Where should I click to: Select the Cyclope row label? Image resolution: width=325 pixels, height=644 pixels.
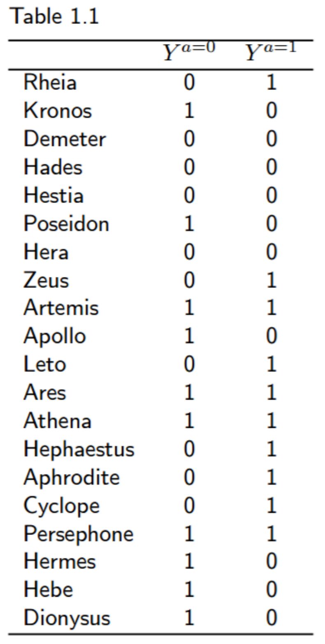tap(61, 506)
